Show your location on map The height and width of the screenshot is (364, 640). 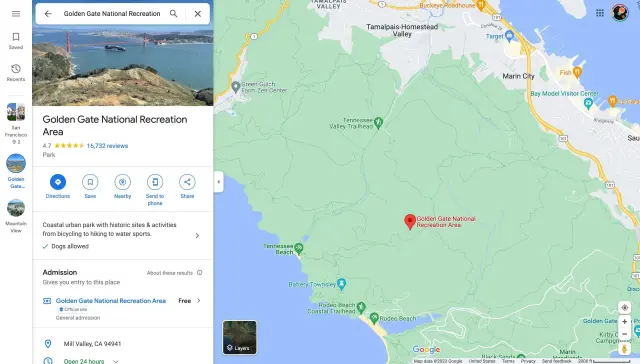(x=624, y=307)
